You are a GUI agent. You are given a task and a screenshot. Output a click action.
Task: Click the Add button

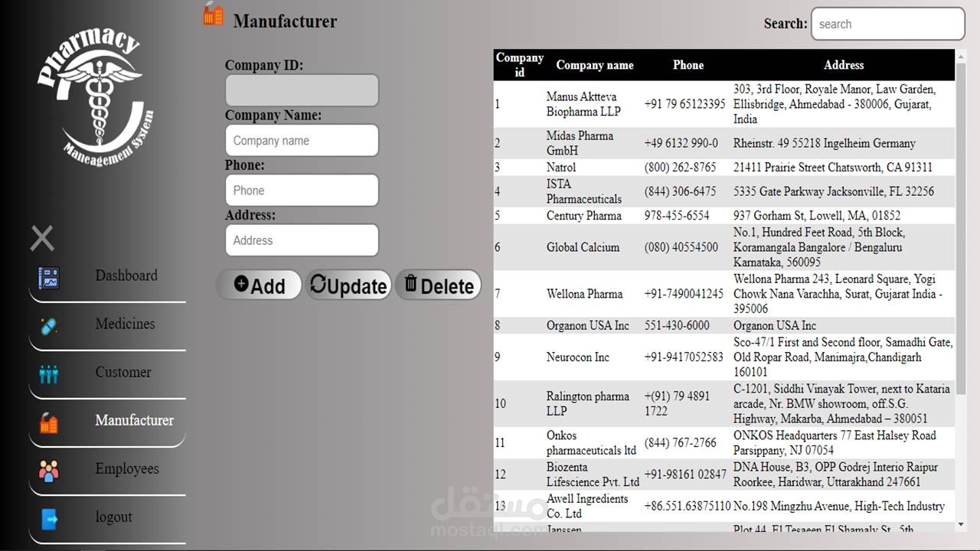[x=259, y=285]
